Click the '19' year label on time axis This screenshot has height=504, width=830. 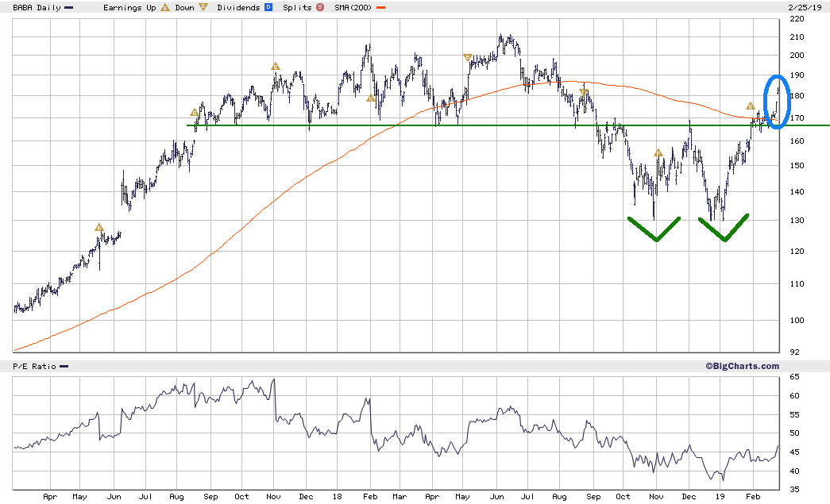pos(720,497)
